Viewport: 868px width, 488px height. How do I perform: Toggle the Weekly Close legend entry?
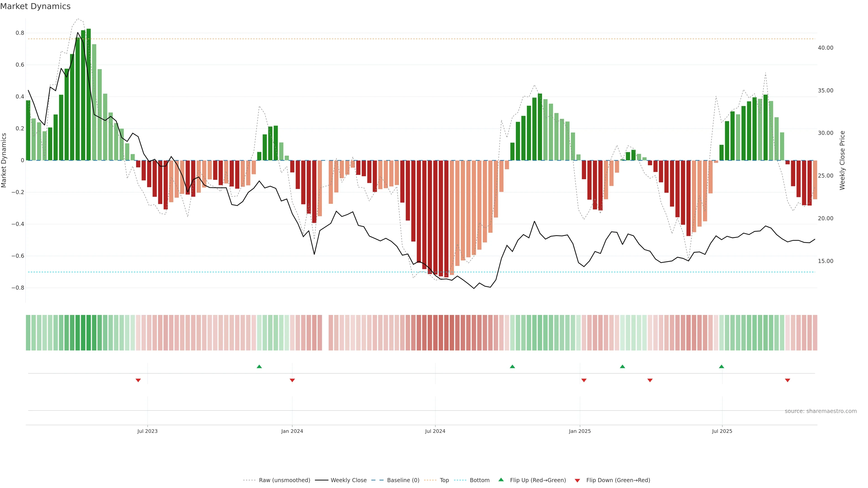[x=348, y=480]
